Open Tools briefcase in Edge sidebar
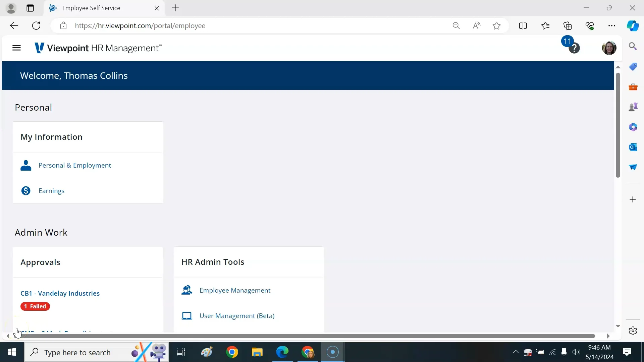644x362 pixels. click(633, 87)
